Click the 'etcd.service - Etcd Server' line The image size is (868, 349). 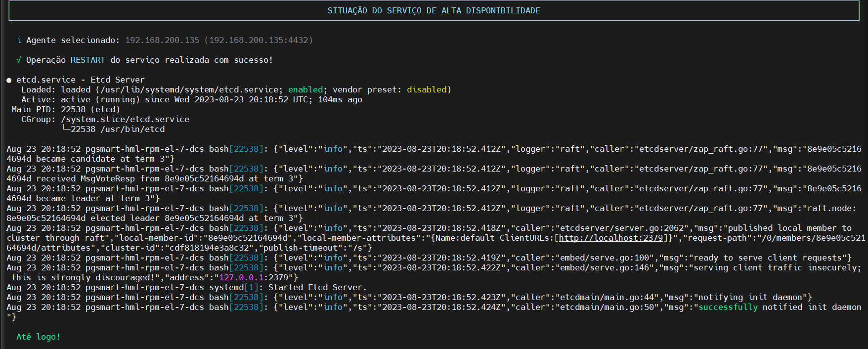(x=81, y=80)
